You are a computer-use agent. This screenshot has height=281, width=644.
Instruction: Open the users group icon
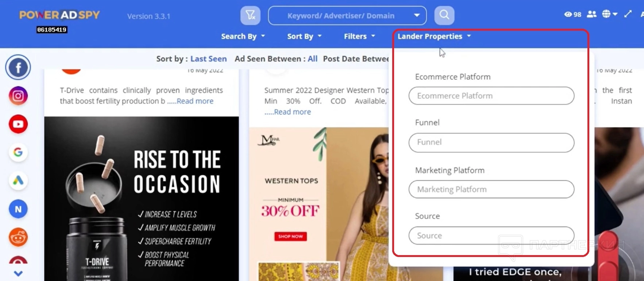(591, 14)
